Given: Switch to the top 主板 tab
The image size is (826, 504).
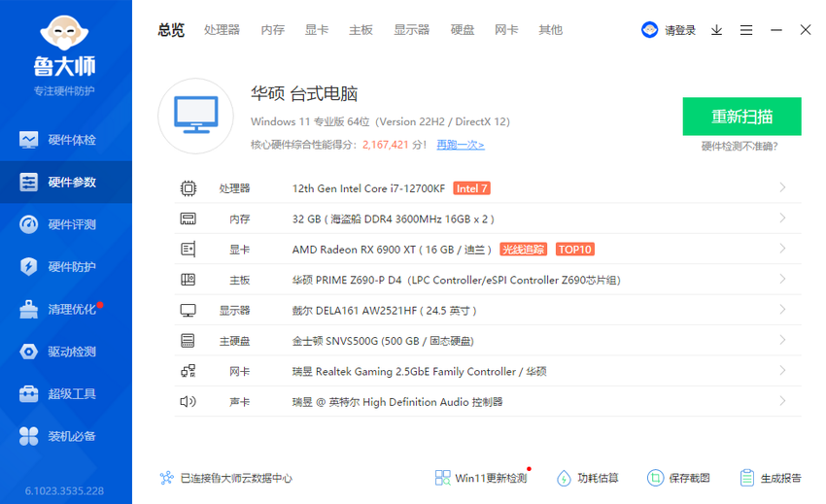Looking at the screenshot, I should [361, 30].
